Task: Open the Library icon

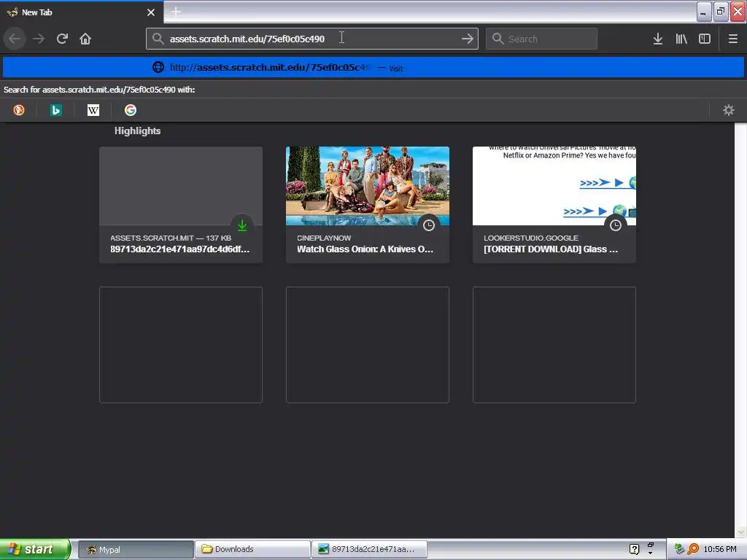Action: [681, 39]
